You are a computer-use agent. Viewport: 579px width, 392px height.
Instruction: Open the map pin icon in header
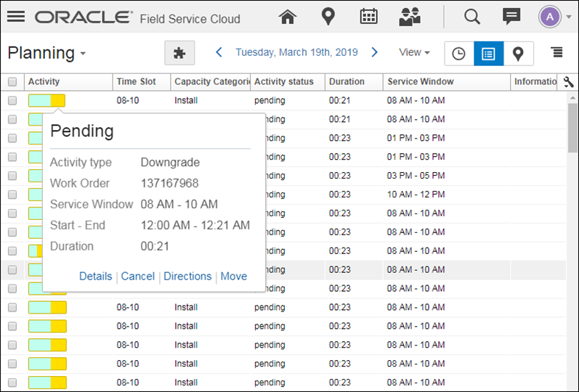pos(328,16)
